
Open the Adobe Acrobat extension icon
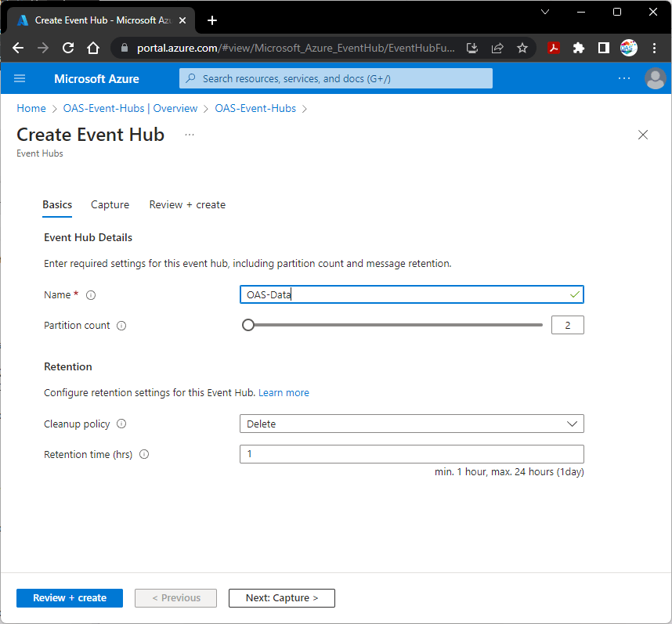point(553,48)
